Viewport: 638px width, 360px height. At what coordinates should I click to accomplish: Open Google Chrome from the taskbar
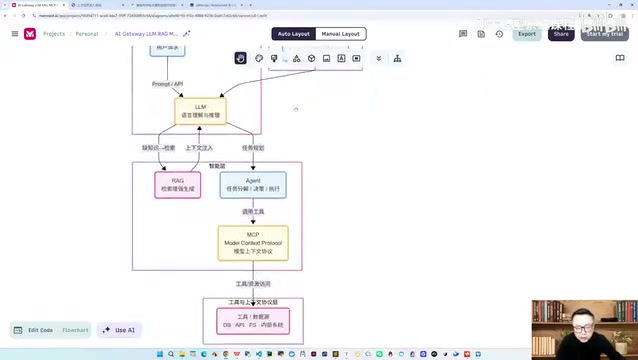click(x=226, y=354)
